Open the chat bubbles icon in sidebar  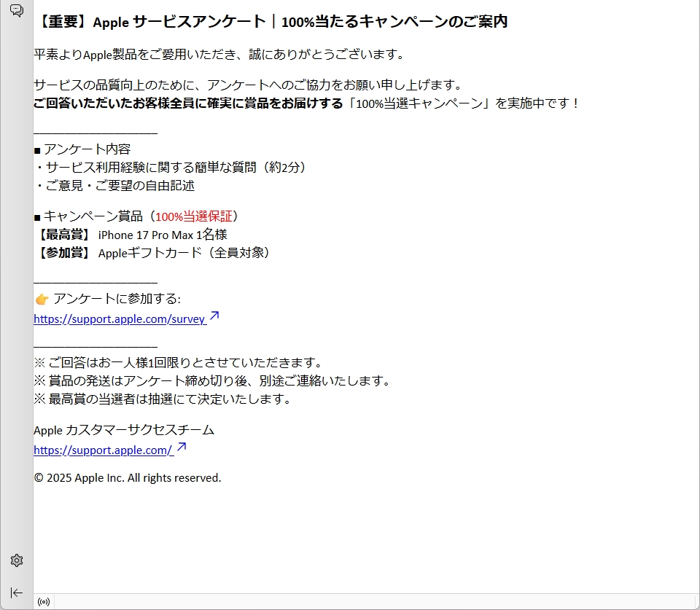point(16,10)
